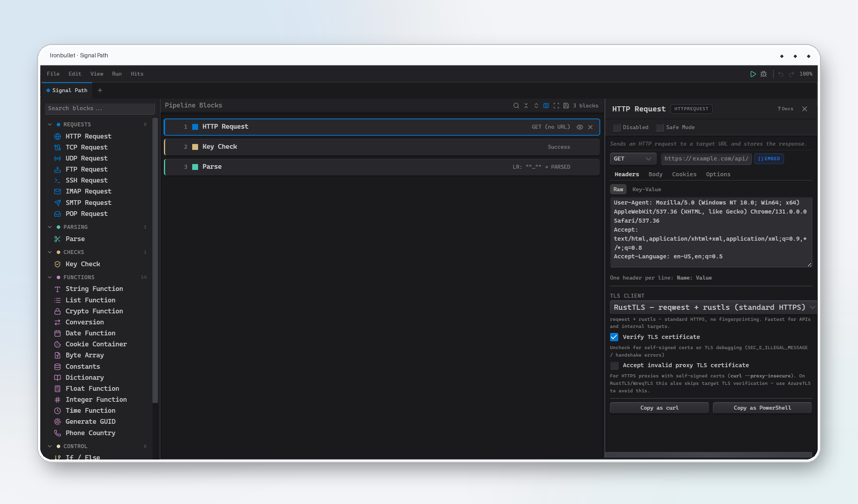This screenshot has width=858, height=504.
Task: Click the undo arrow icon
Action: (781, 74)
